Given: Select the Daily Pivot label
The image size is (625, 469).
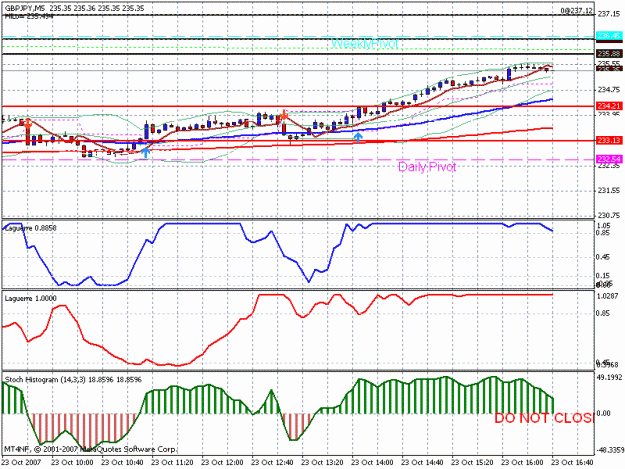Looking at the screenshot, I should point(427,167).
